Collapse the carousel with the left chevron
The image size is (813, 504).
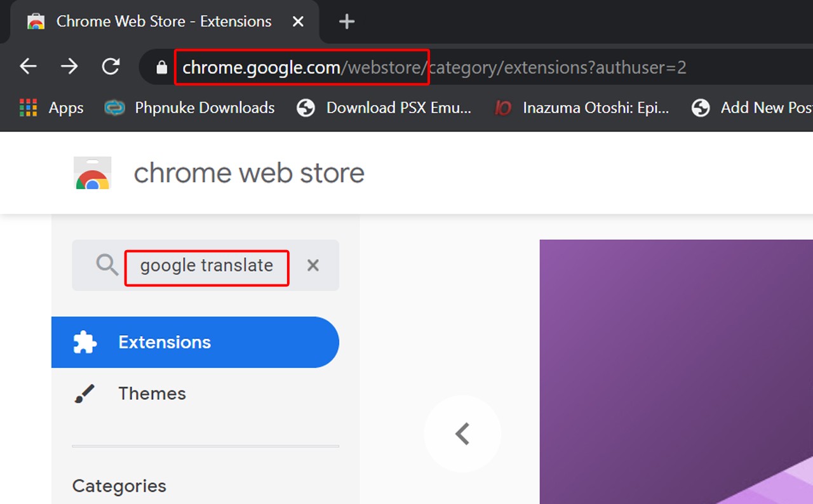coord(462,434)
